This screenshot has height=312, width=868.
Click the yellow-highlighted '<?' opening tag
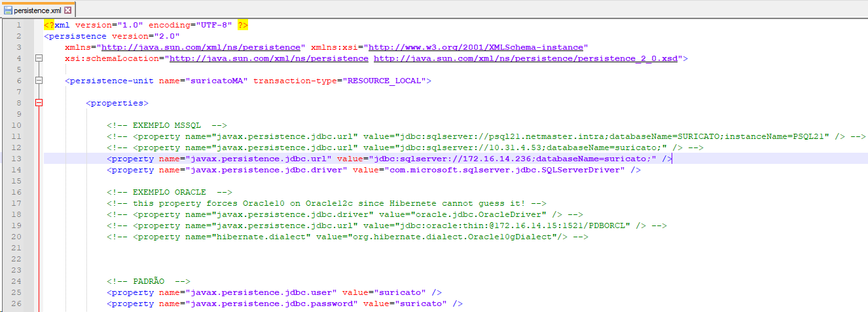49,25
